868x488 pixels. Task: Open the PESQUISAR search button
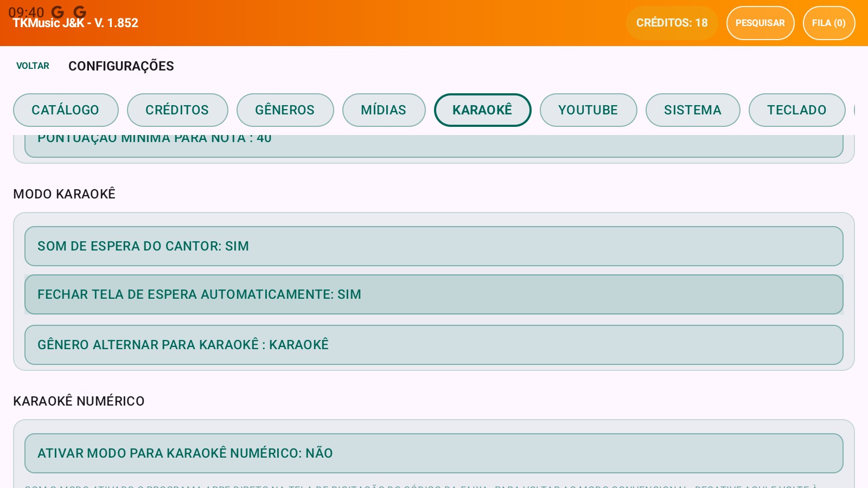[760, 23]
